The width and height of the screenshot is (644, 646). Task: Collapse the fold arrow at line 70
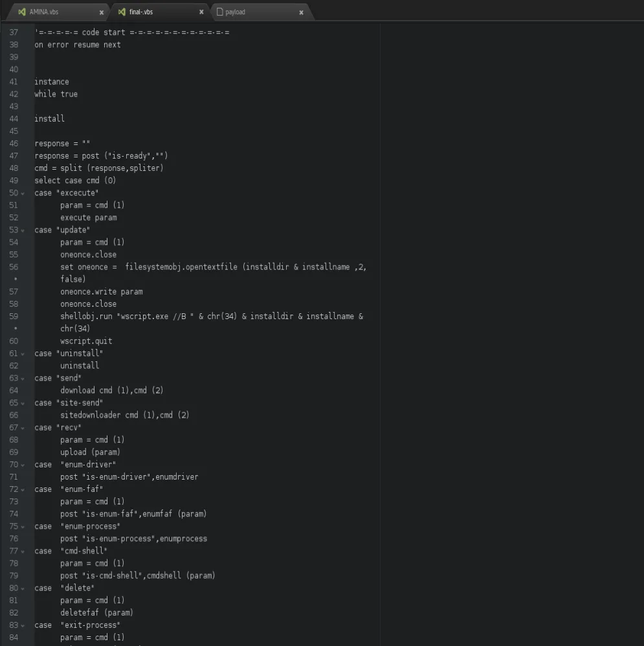coord(23,465)
